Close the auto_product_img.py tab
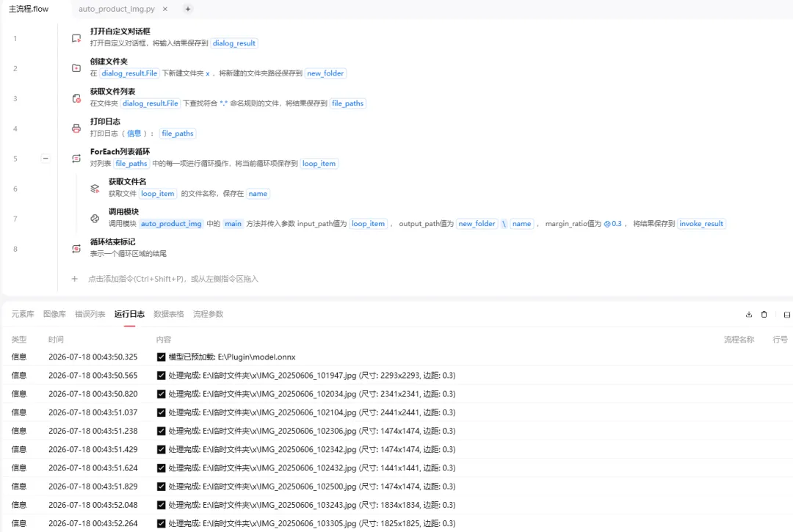 click(x=165, y=9)
